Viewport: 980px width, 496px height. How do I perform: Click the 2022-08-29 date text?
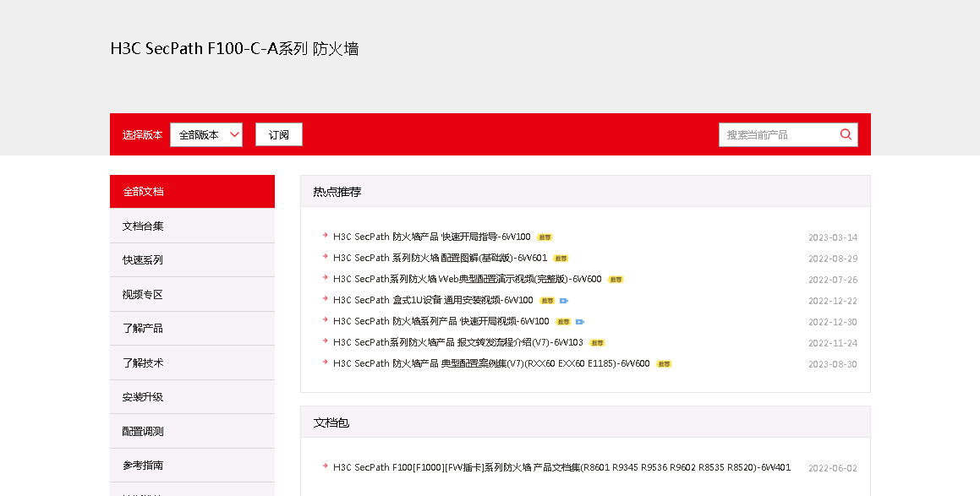click(x=833, y=259)
